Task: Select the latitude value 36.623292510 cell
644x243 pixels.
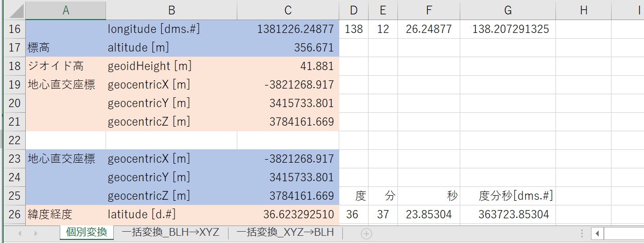Action: [x=288, y=214]
